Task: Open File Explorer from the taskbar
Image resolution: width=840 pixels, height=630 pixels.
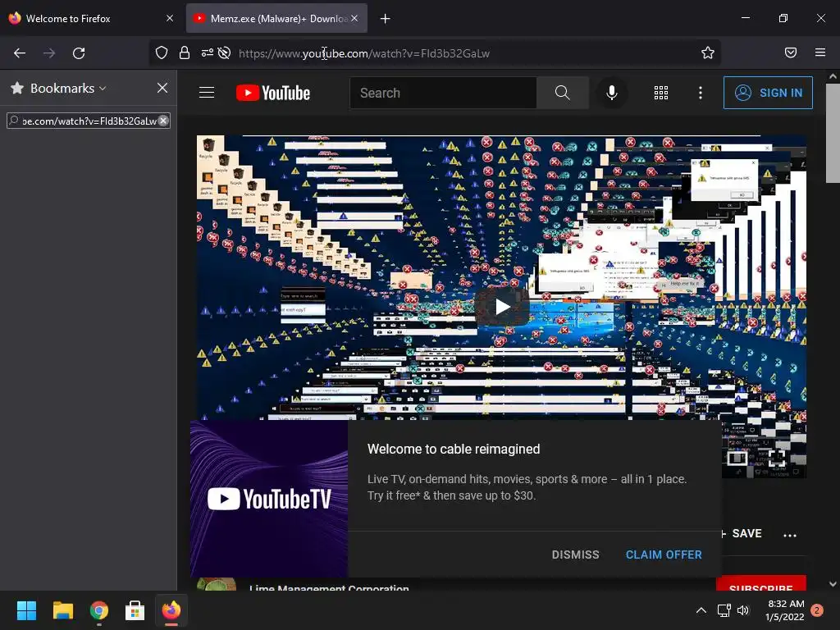Action: tap(62, 610)
